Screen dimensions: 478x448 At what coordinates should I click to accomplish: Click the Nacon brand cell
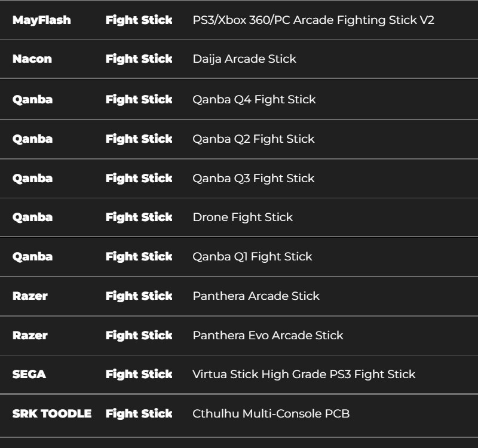click(x=32, y=59)
